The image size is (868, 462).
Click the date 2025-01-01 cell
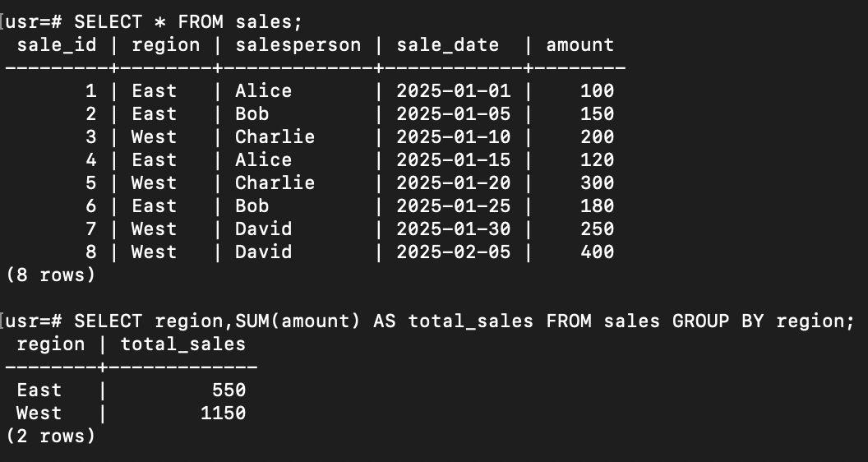click(453, 91)
